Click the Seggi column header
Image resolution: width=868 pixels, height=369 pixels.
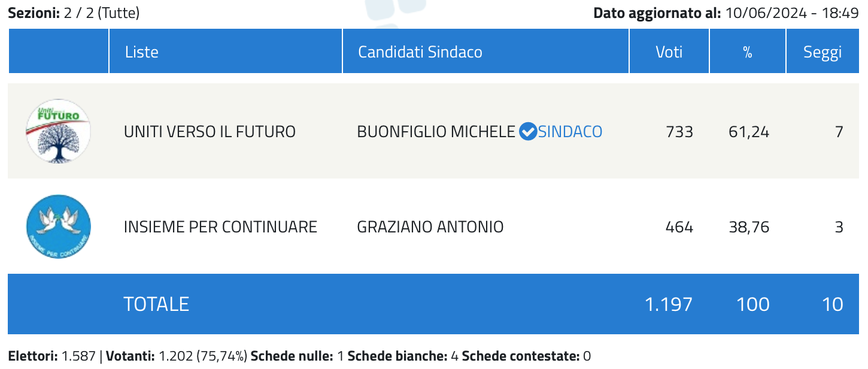click(823, 52)
